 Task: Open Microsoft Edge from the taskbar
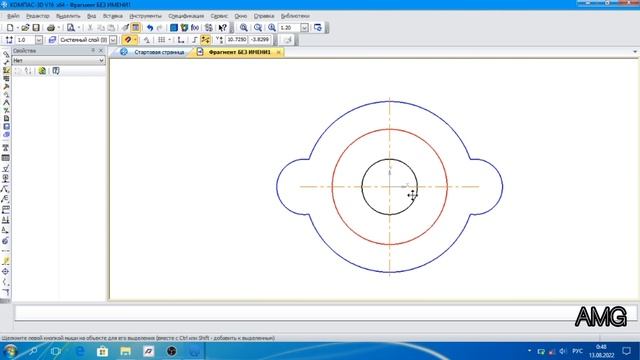pyautogui.click(x=80, y=351)
